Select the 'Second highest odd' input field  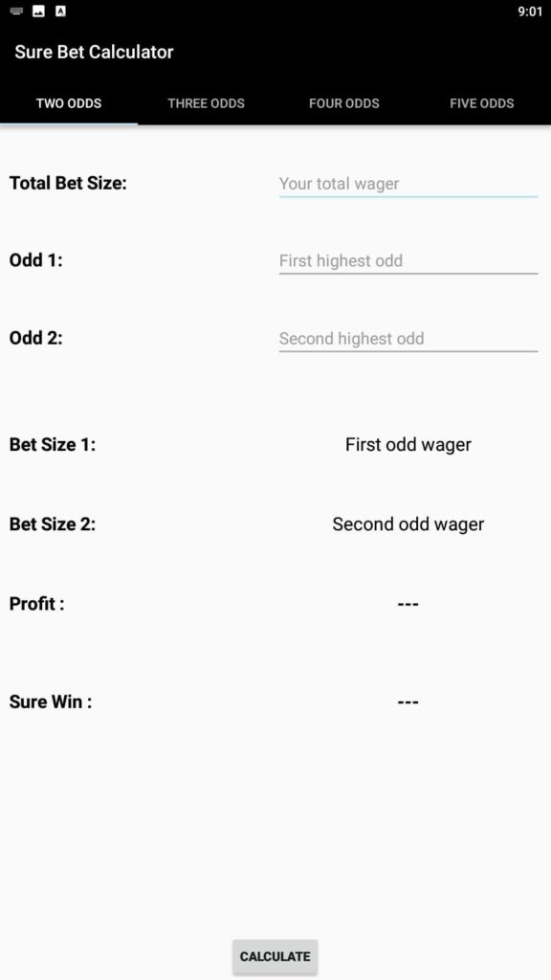pyautogui.click(x=408, y=338)
